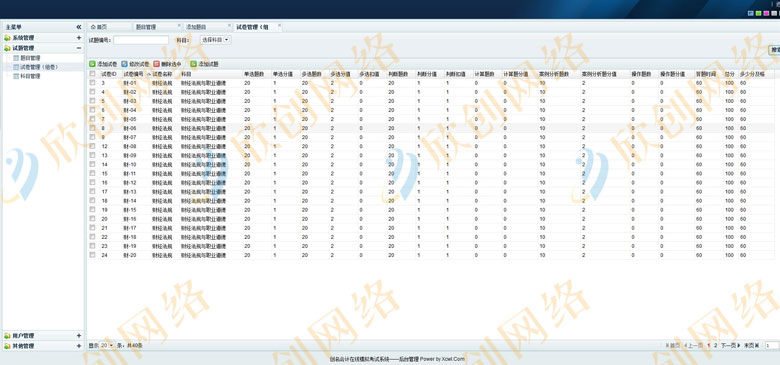This screenshot has width=780, height=365.
Task: Check the row checkbox for paper 财-01
Action: [x=92, y=83]
